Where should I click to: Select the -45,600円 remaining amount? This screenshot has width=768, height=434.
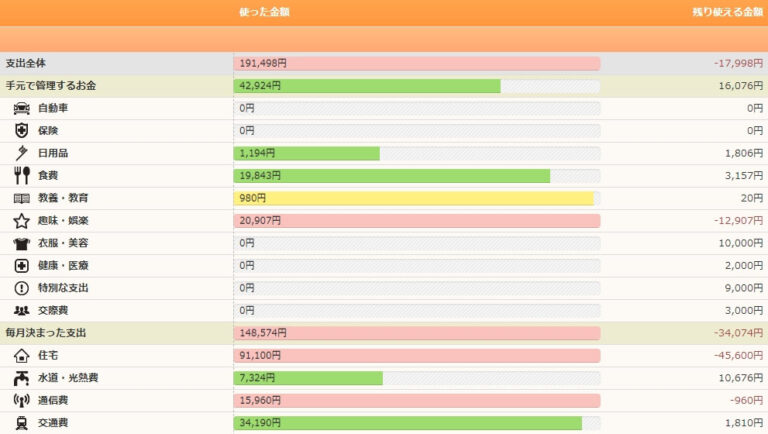[x=738, y=356]
